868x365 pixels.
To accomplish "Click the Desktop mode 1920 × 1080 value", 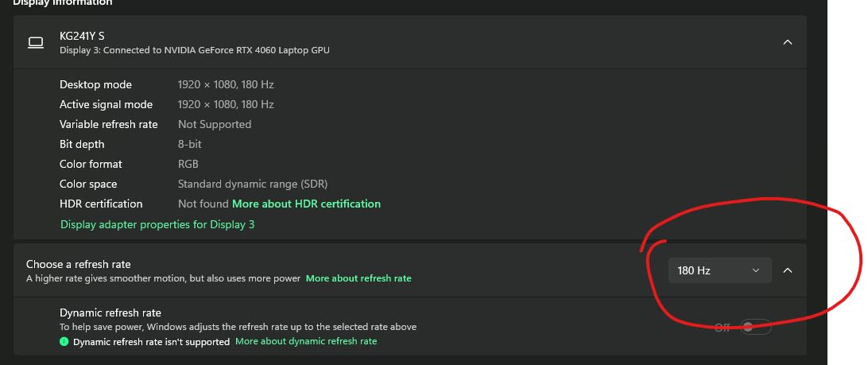I will coord(226,84).
